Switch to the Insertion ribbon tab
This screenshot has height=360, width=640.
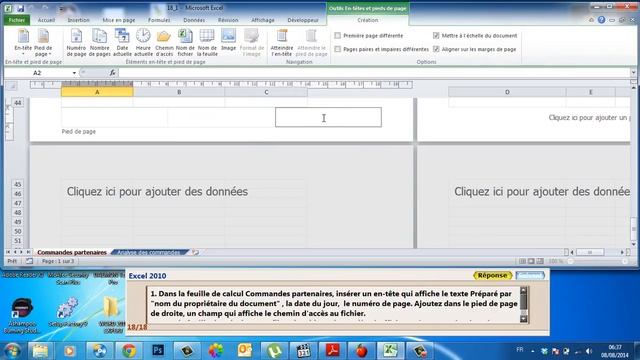pyautogui.click(x=78, y=20)
